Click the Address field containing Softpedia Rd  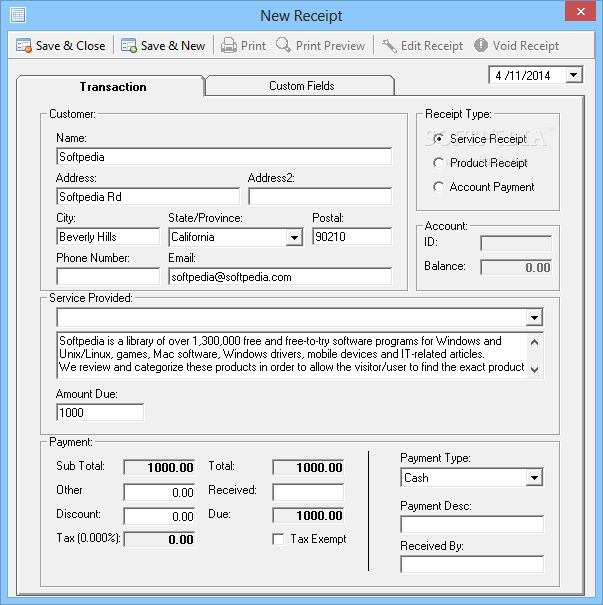pyautogui.click(x=148, y=197)
